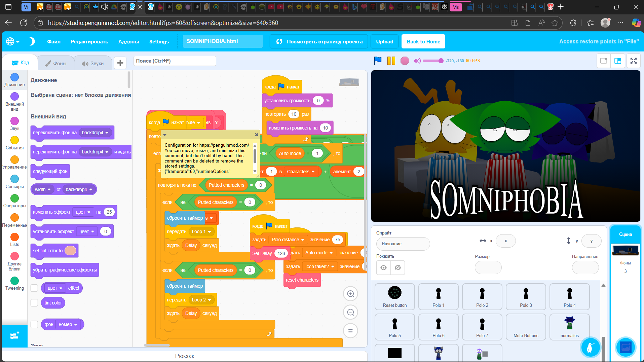Collapse the configuration comment with arrow
The height and width of the screenshot is (362, 644).
[165, 135]
